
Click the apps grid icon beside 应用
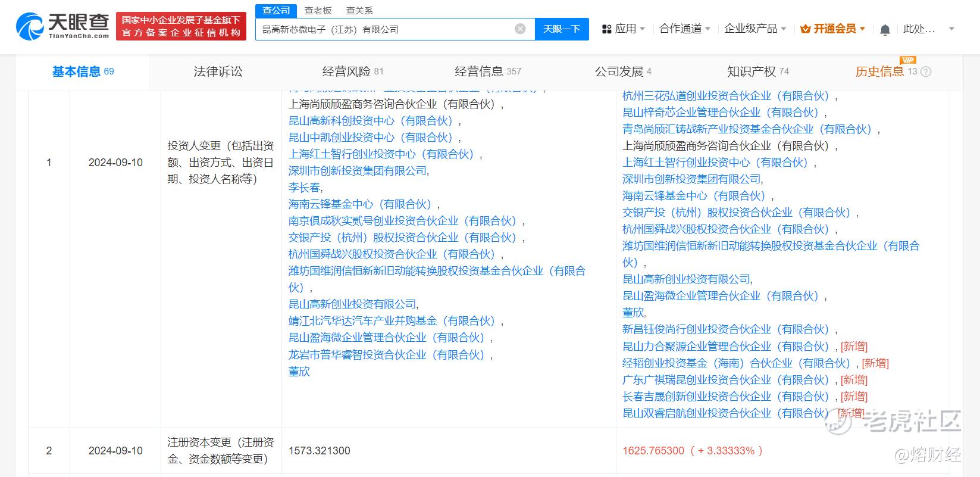click(607, 29)
